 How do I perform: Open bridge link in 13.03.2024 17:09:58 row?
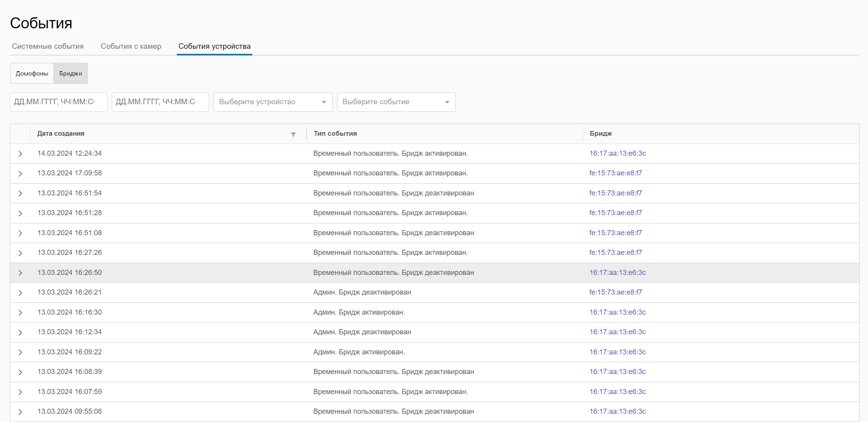coord(615,173)
